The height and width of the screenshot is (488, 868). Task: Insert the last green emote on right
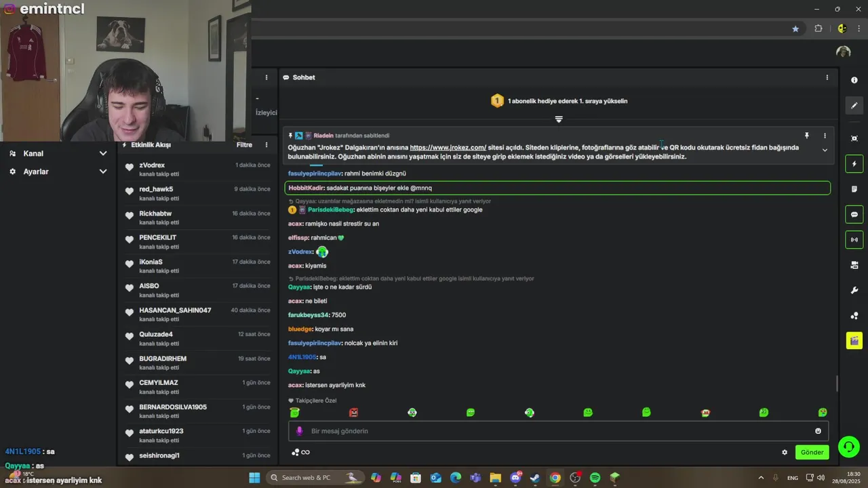pyautogui.click(x=823, y=412)
